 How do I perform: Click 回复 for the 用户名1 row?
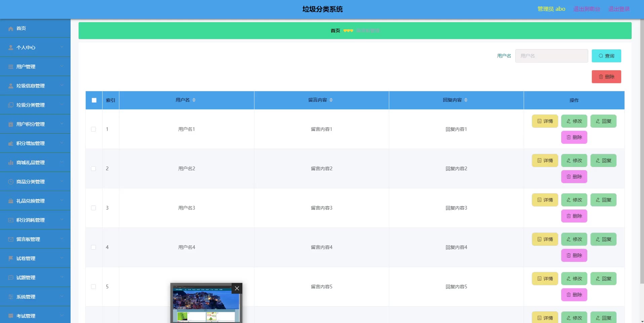coord(603,121)
